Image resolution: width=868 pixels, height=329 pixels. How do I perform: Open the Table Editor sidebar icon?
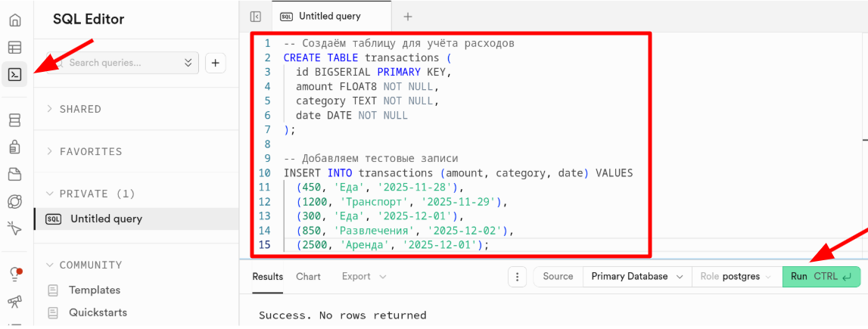14,48
